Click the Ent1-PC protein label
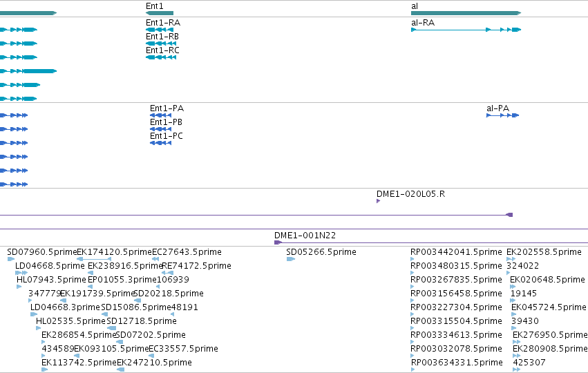 pyautogui.click(x=167, y=136)
